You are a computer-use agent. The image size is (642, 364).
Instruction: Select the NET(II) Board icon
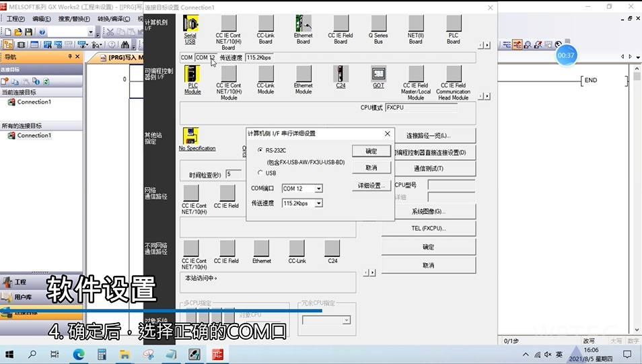pos(416,24)
